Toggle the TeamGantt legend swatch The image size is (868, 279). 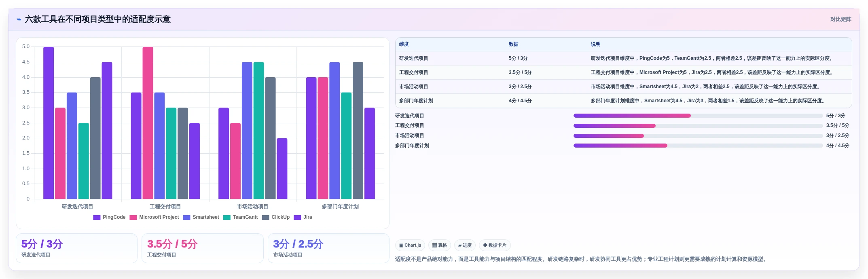[227, 218]
